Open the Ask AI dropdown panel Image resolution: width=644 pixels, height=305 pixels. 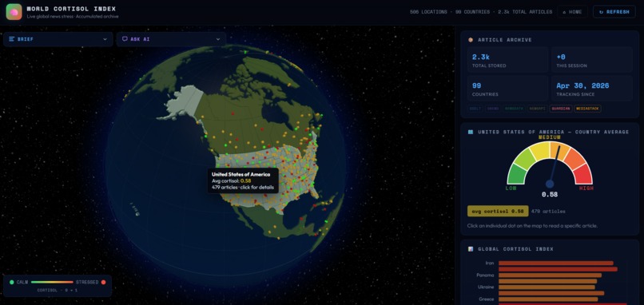point(171,39)
